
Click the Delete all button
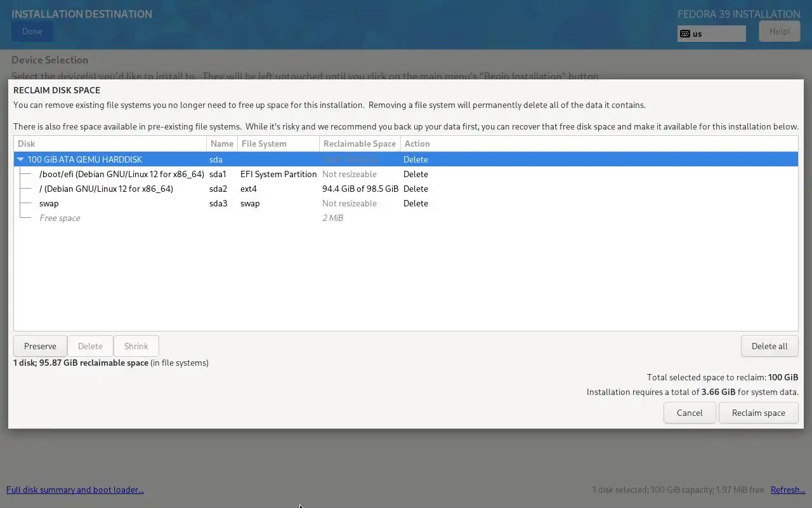click(769, 346)
